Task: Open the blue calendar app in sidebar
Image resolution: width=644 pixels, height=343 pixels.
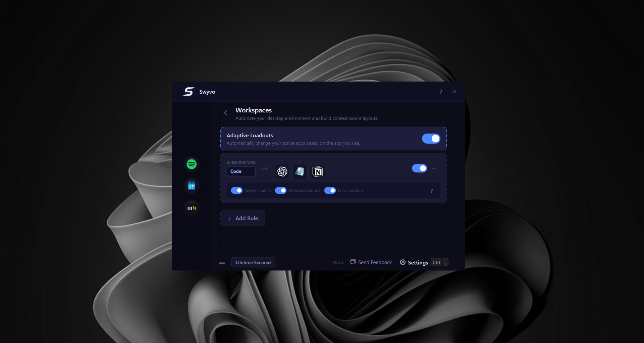Action: point(192,186)
